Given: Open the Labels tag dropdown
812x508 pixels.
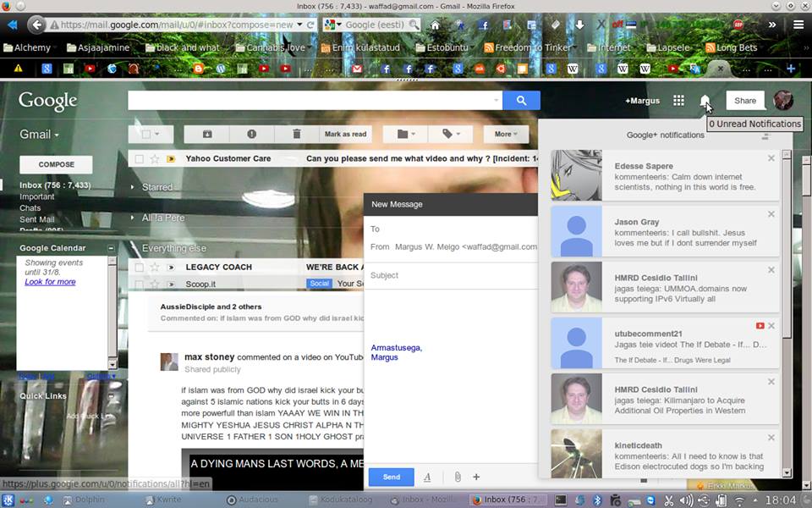Looking at the screenshot, I should coord(451,134).
